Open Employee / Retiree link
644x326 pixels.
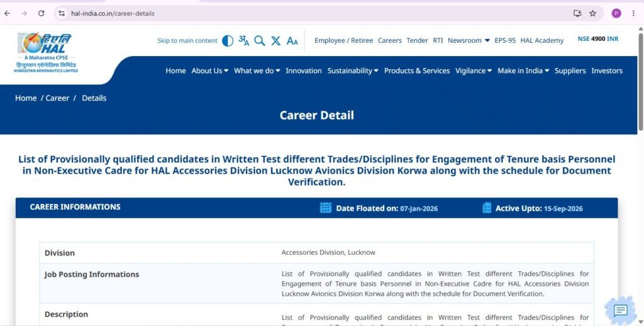coord(344,40)
